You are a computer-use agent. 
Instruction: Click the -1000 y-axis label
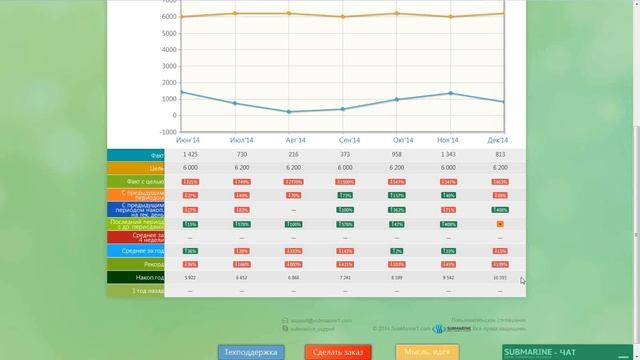pos(168,132)
